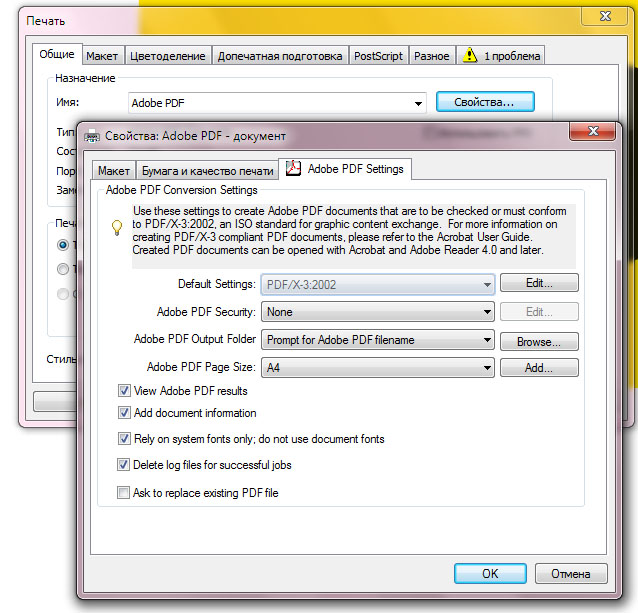Screen dimensions: 638x613
Task: Expand the printer name Adobe PDF dropdown
Action: coord(277,103)
